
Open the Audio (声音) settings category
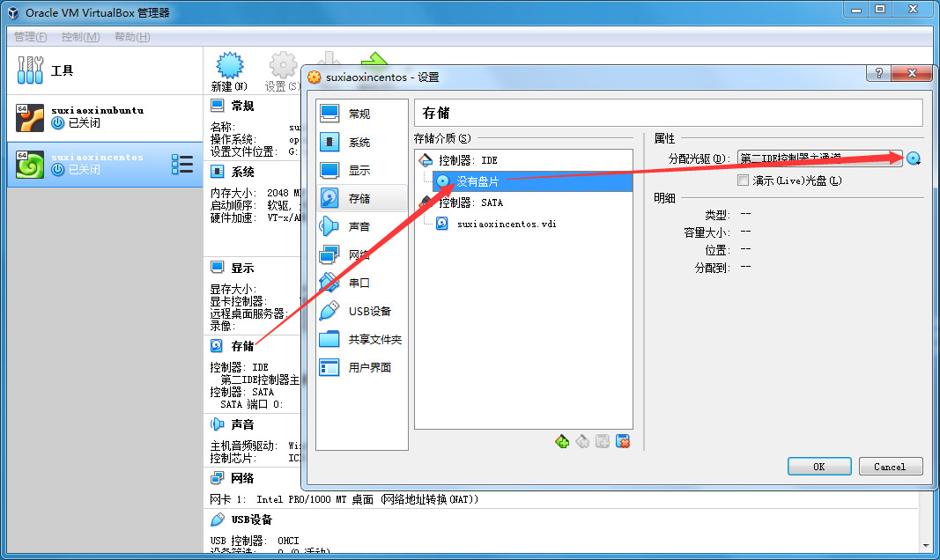(361, 226)
